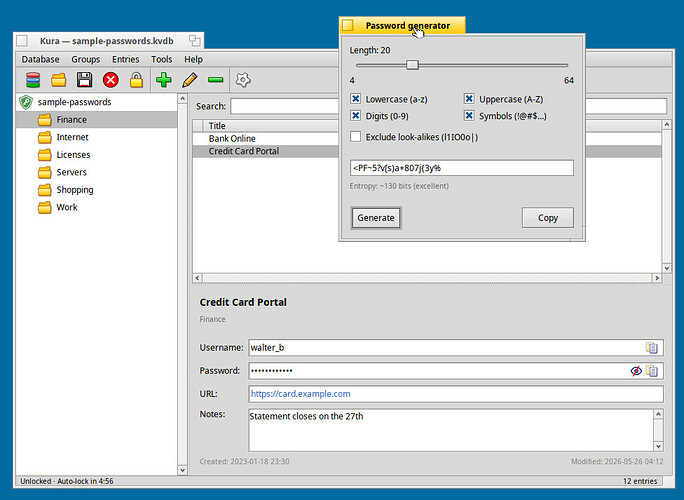Viewport: 684px width, 500px height.
Task: Uncheck the Lowercase (a-z) checkbox
Action: pyautogui.click(x=356, y=99)
